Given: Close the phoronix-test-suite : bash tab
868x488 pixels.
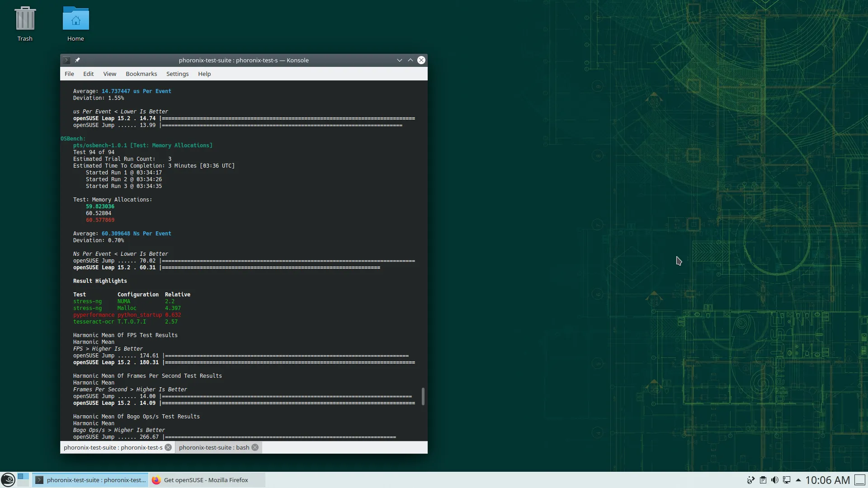Looking at the screenshot, I should point(255,447).
